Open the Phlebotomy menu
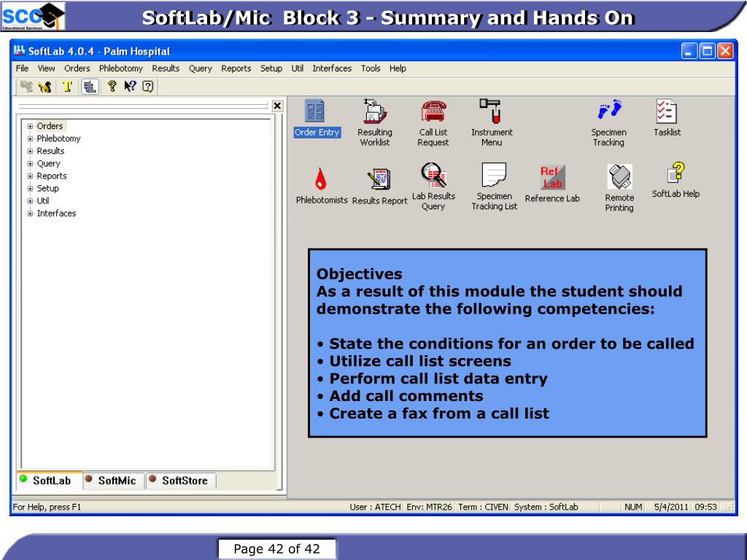Screen dimensions: 747x560 pos(121,69)
